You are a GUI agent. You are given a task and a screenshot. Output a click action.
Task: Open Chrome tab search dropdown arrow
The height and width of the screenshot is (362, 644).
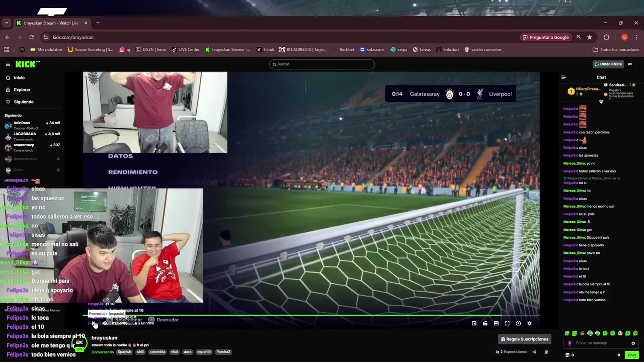click(x=7, y=23)
